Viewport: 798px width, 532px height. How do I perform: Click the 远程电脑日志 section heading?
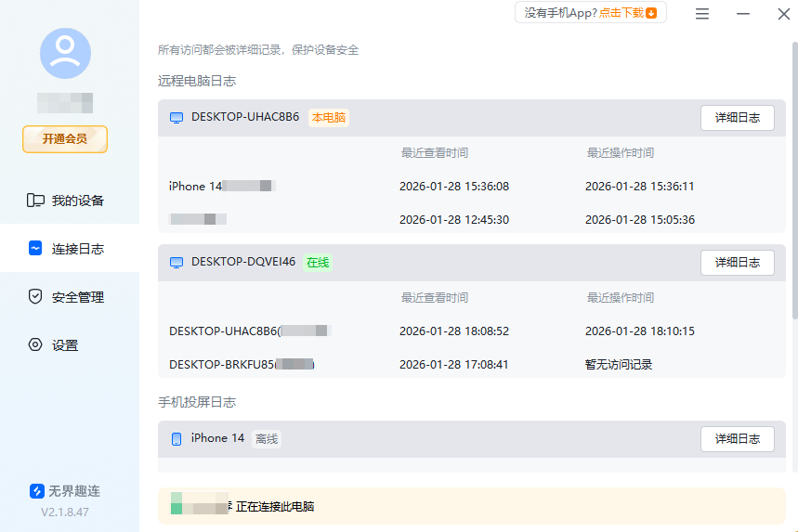click(196, 81)
